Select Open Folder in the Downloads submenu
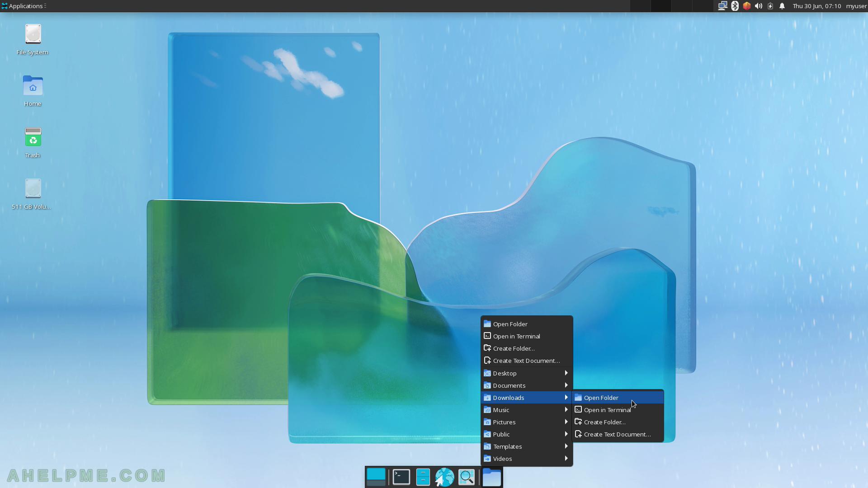868x488 pixels. point(618,398)
